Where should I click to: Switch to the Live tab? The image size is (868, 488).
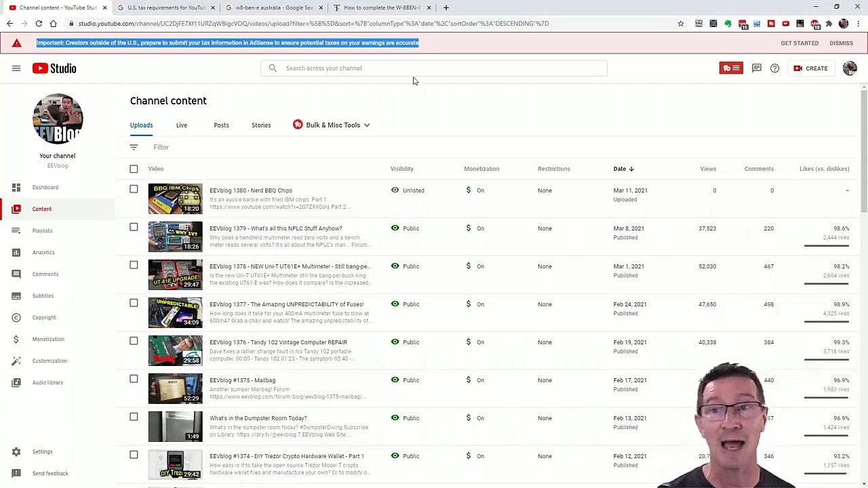182,125
